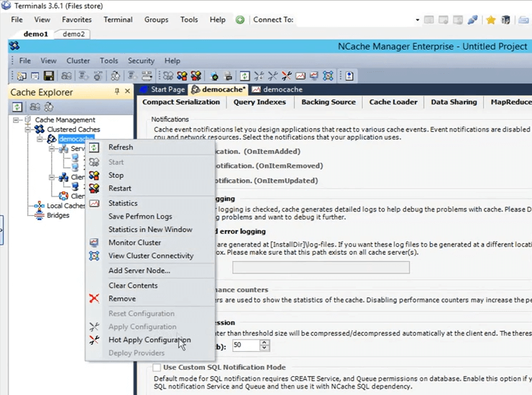Open the Security menu in NCache Manager
Viewport: 532px width, 395px height.
point(141,60)
